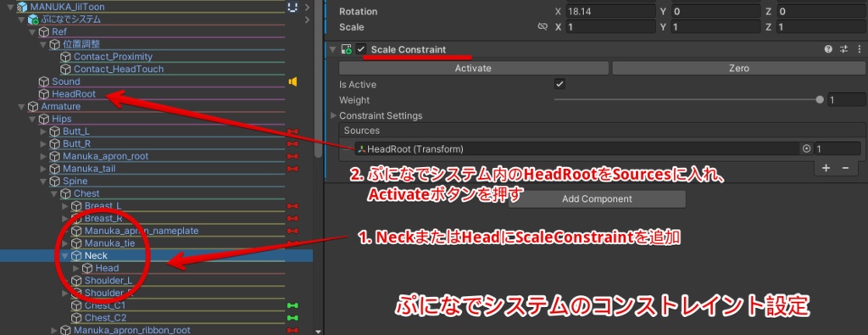Click the face icon on MANUKA_lilToon row

[x=292, y=7]
